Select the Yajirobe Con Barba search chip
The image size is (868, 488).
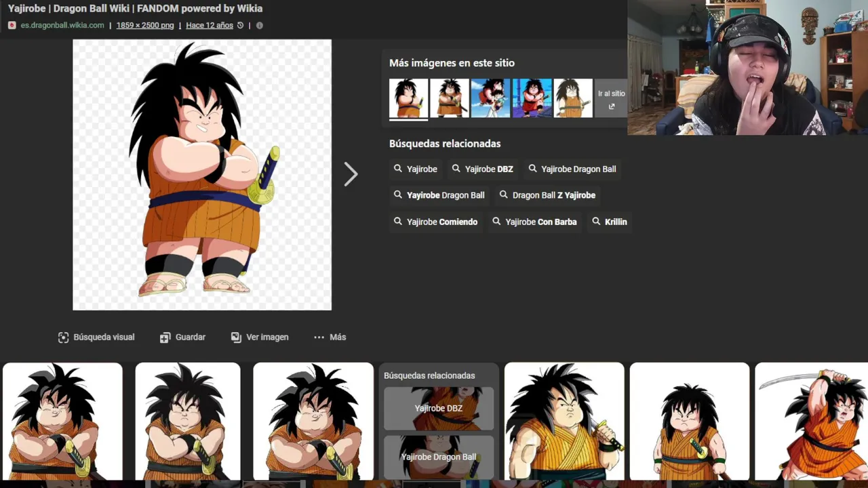[x=535, y=222]
